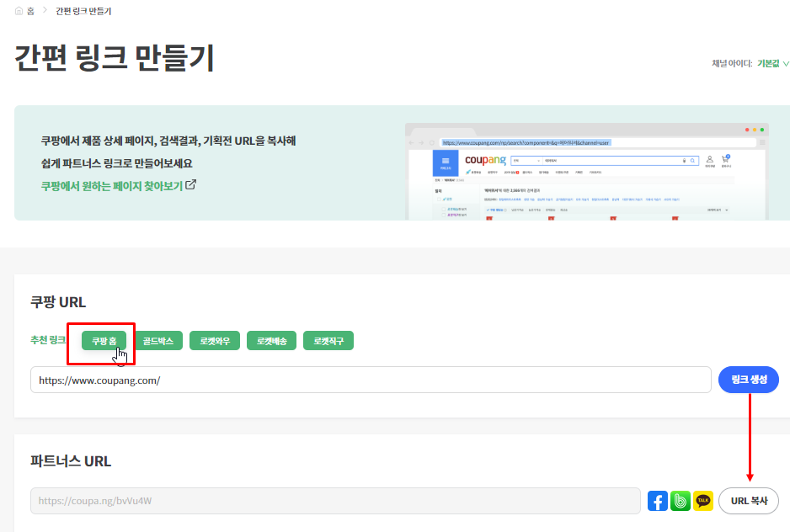Select the 쿠팡 홈 recommended link
790x532 pixels.
pyautogui.click(x=104, y=341)
